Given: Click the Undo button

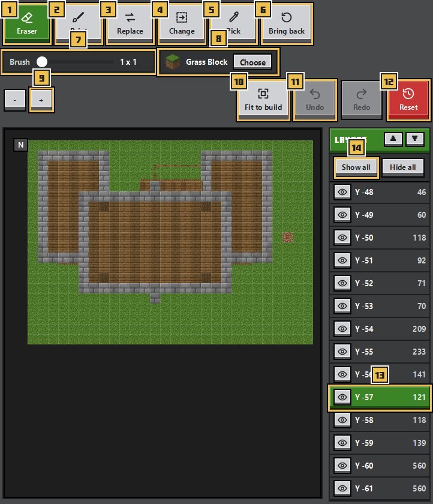Looking at the screenshot, I should click(315, 100).
